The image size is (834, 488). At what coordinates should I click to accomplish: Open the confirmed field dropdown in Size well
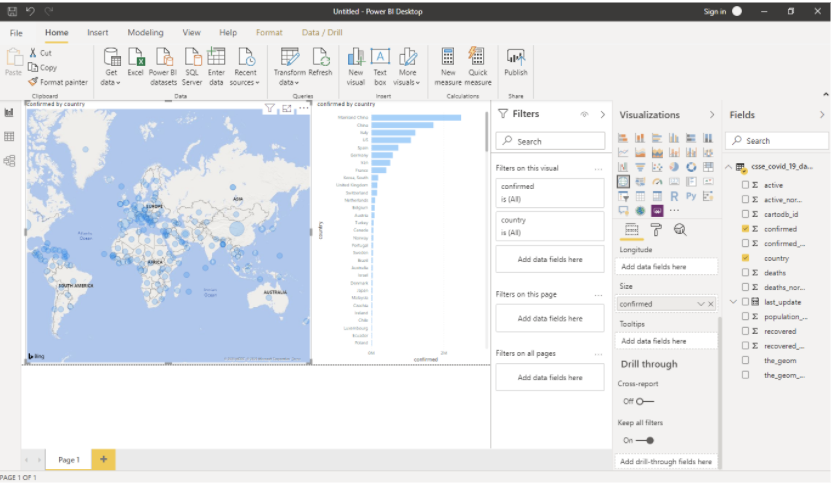700,304
